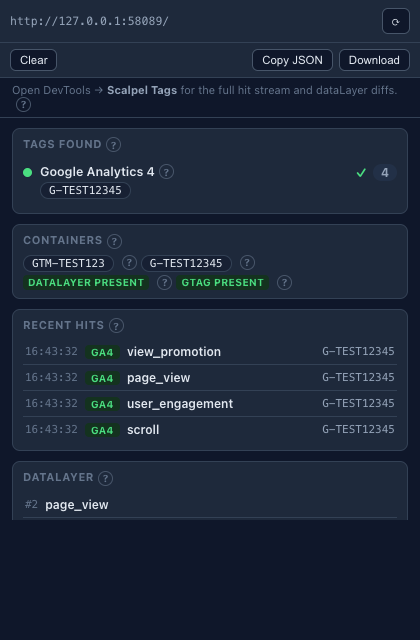The image size is (420, 640).
Task: Click the G-TEST12345 chip under Google Analytics
Action: [x=85, y=191]
